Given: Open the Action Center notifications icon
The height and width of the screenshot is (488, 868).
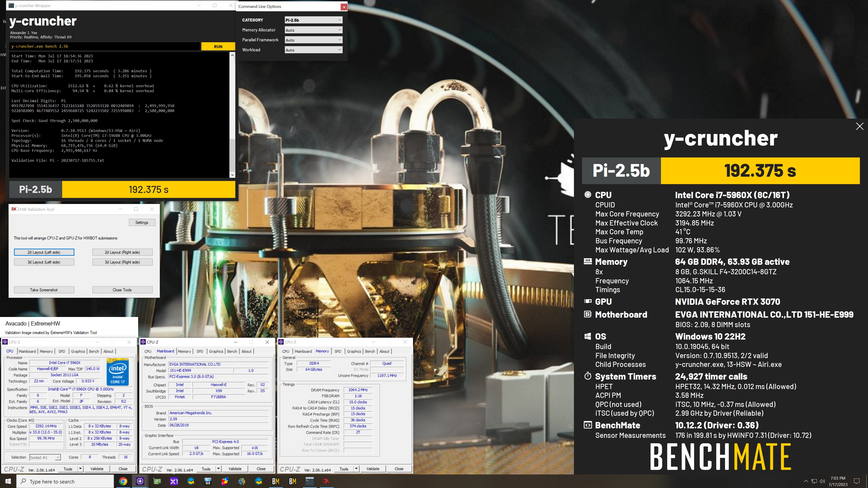Looking at the screenshot, I should tap(857, 481).
